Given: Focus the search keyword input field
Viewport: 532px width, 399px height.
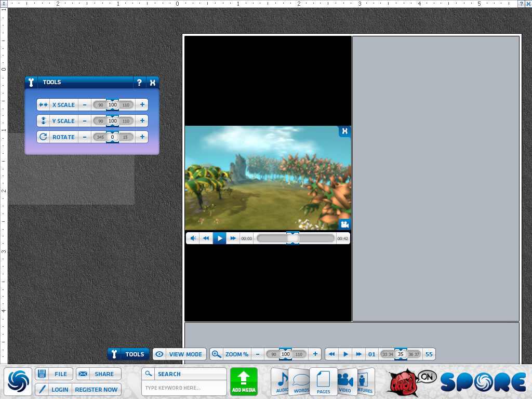Looking at the screenshot, I should (184, 388).
